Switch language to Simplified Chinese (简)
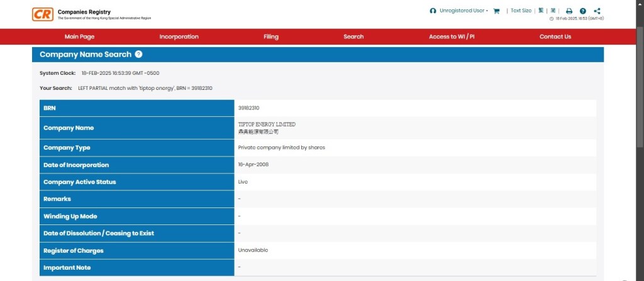Screen dimensions: 644x281 click(x=553, y=11)
